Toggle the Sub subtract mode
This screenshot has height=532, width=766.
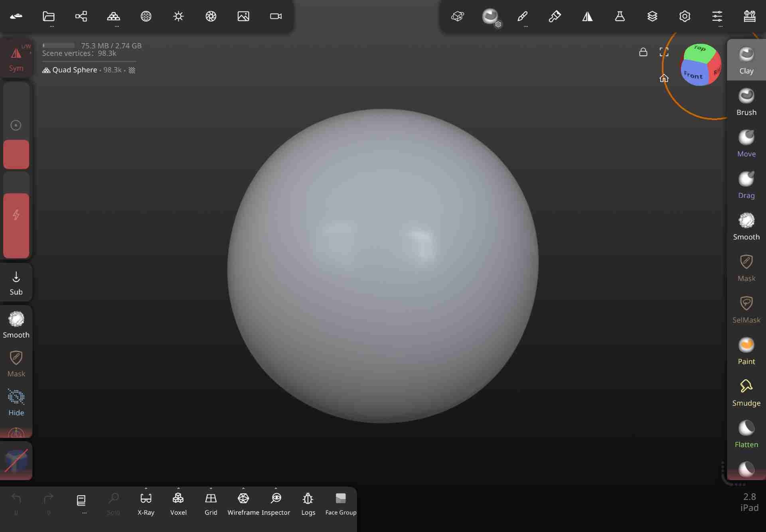click(x=16, y=283)
